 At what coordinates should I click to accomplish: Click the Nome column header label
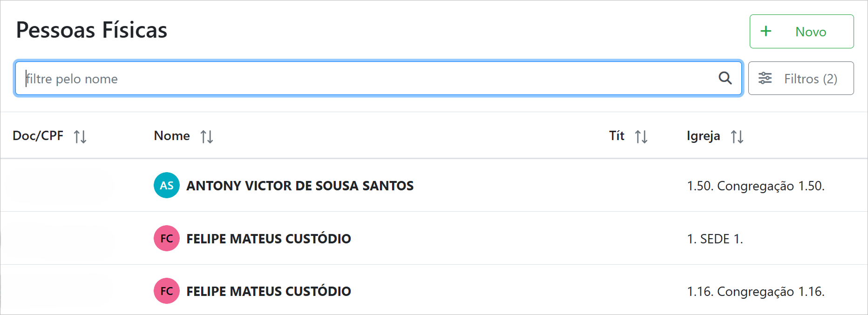pyautogui.click(x=172, y=136)
